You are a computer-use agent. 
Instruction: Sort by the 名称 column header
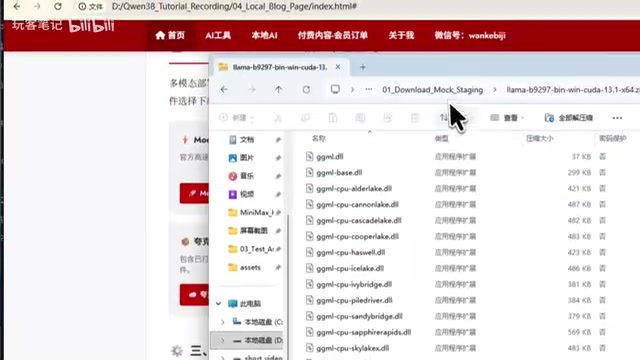click(319, 138)
